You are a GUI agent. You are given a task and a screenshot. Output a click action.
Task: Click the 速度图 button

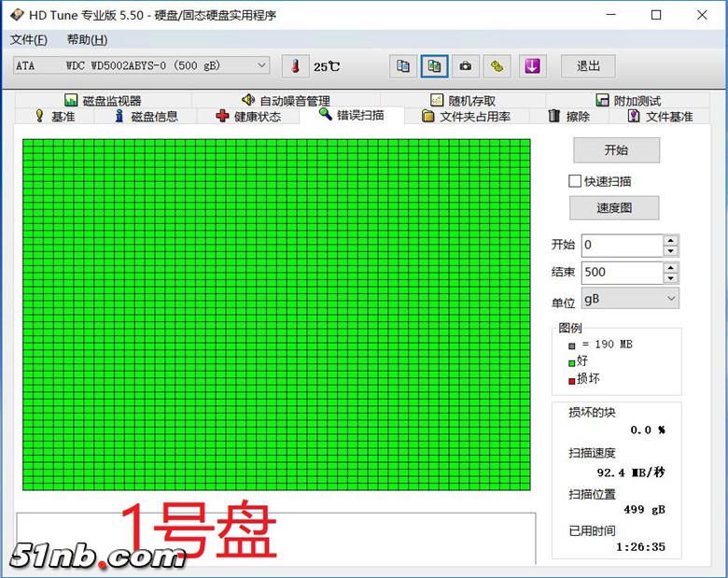point(614,208)
